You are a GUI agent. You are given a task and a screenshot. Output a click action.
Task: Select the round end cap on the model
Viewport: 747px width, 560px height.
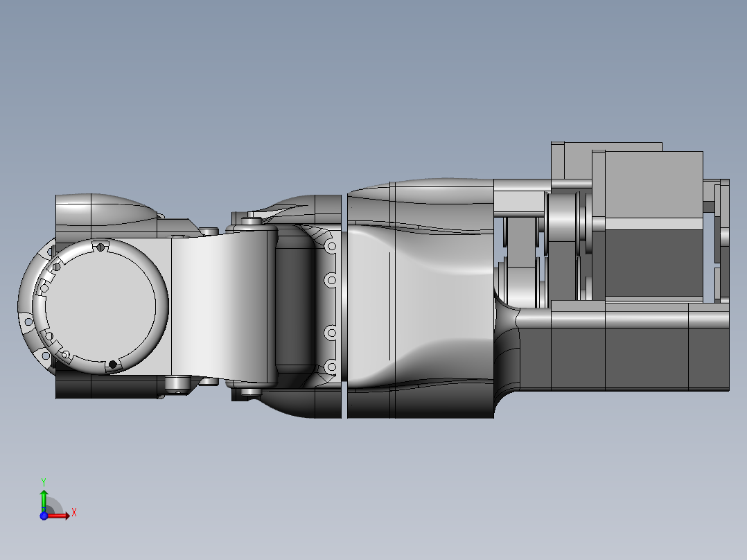[x=101, y=306]
